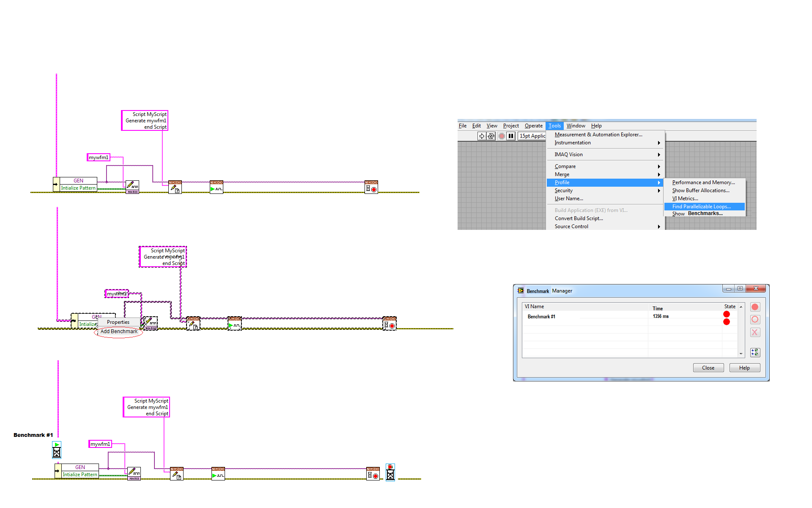Screen dimensions: 812x508
Task: Click the run arrow icon in LabVIEW toolbar
Action: (x=480, y=137)
